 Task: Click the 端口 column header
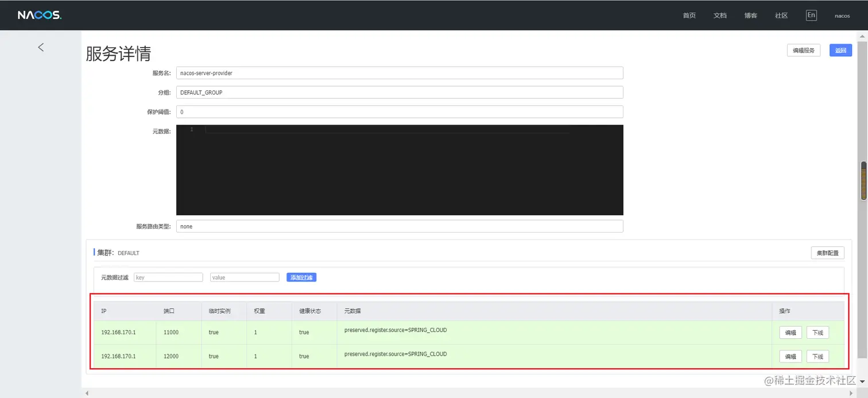coord(169,311)
